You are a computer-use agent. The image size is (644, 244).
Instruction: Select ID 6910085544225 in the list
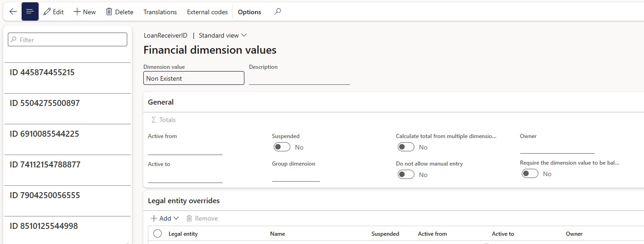coord(68,139)
